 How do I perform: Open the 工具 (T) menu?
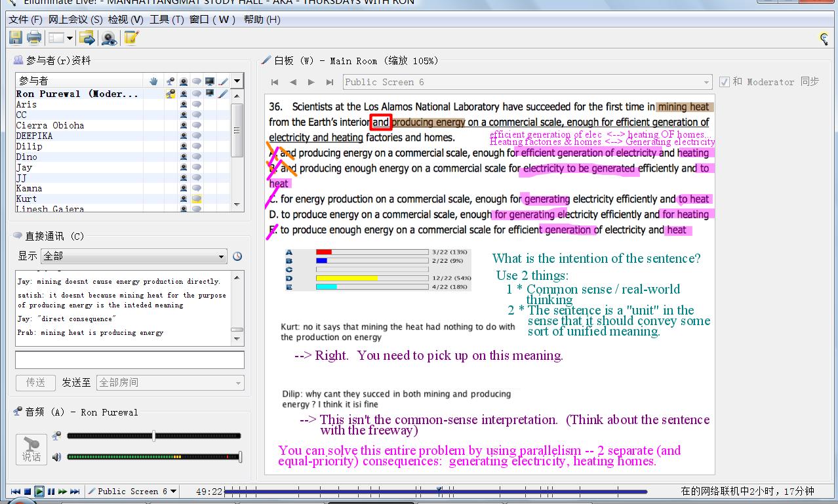click(167, 19)
